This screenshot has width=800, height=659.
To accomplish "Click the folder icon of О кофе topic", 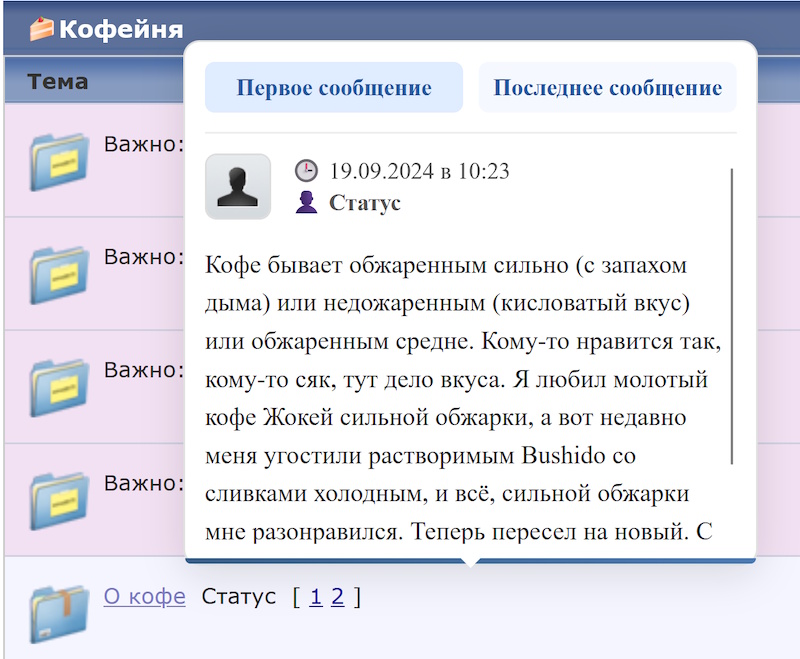I will point(59,614).
